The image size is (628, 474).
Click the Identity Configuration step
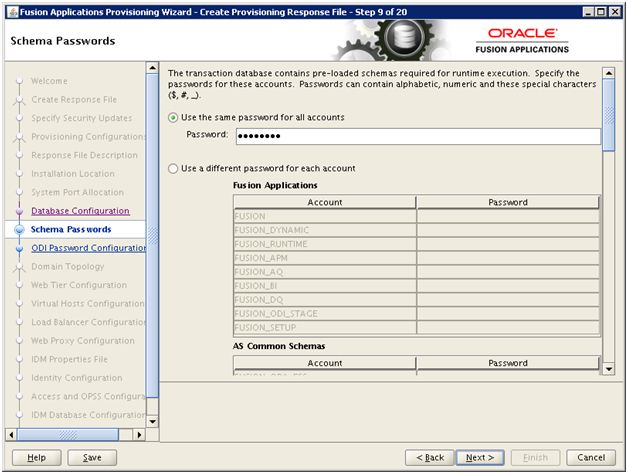point(77,378)
